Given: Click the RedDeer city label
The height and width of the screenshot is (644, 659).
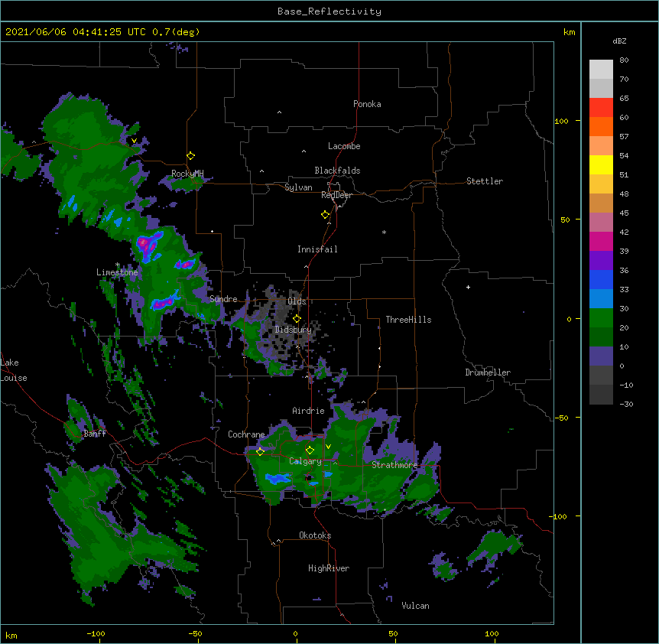Looking at the screenshot, I should coord(336,195).
